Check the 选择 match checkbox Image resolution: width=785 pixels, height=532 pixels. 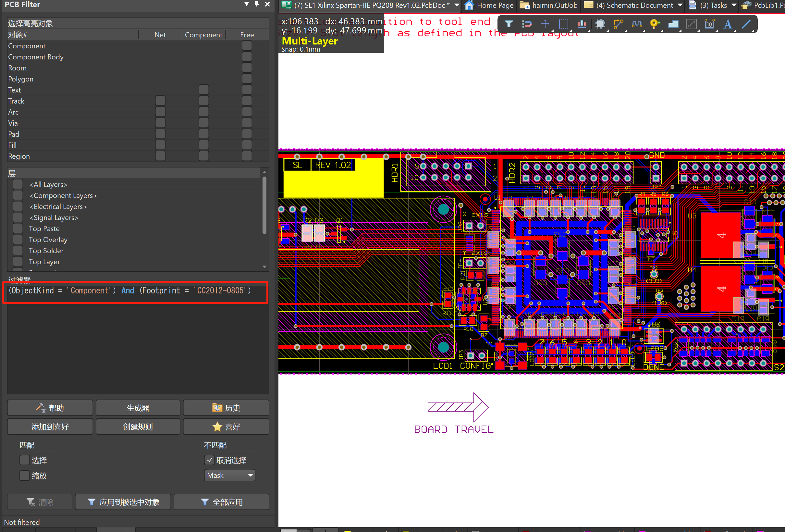point(24,460)
